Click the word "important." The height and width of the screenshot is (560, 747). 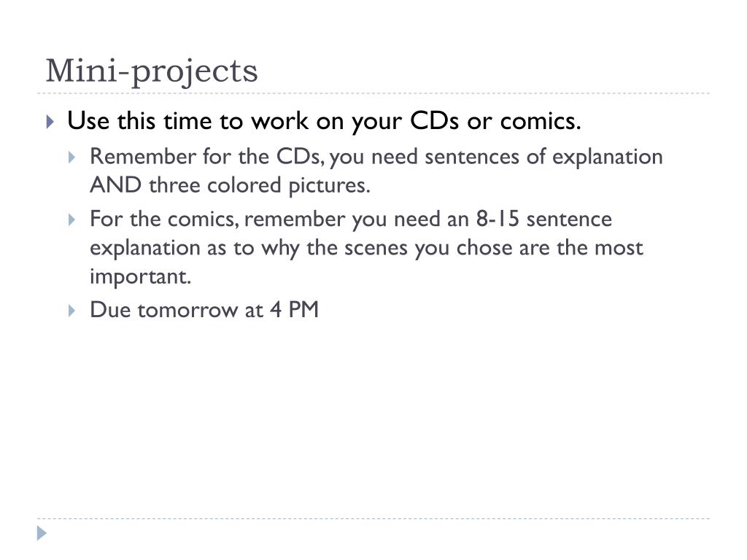point(141,276)
